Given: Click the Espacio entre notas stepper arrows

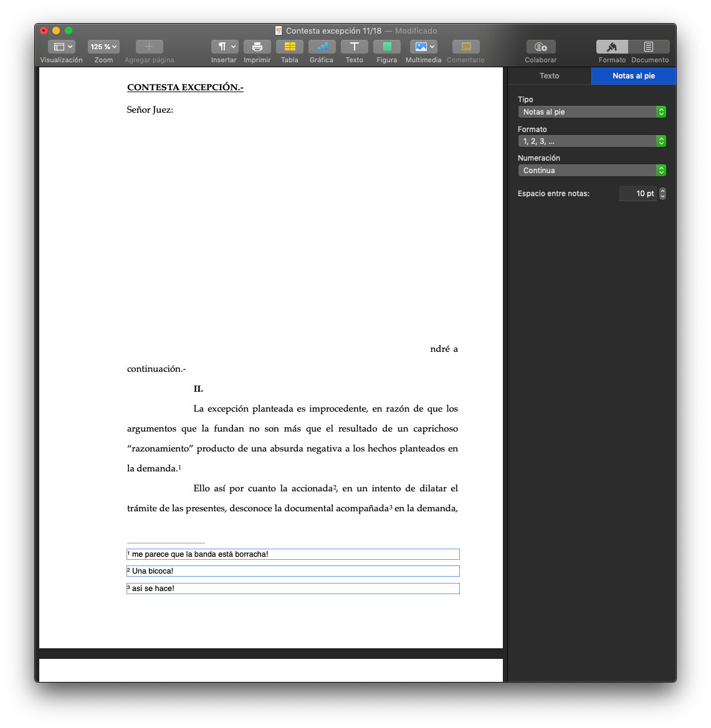Looking at the screenshot, I should pos(662,194).
